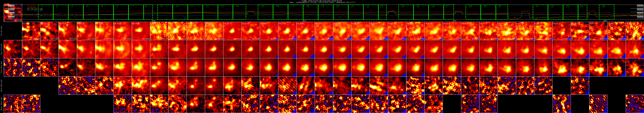Click the FLARE date and time title text
Screen dimensions: 644x113
[322, 1]
